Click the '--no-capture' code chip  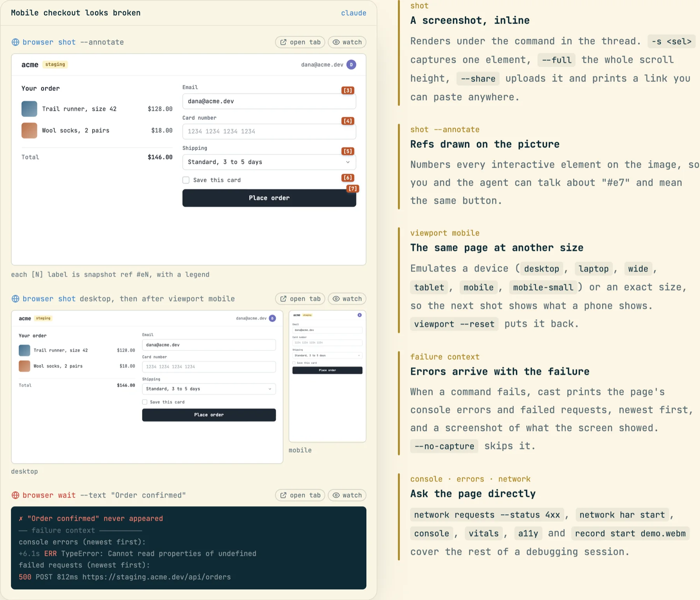coord(444,446)
